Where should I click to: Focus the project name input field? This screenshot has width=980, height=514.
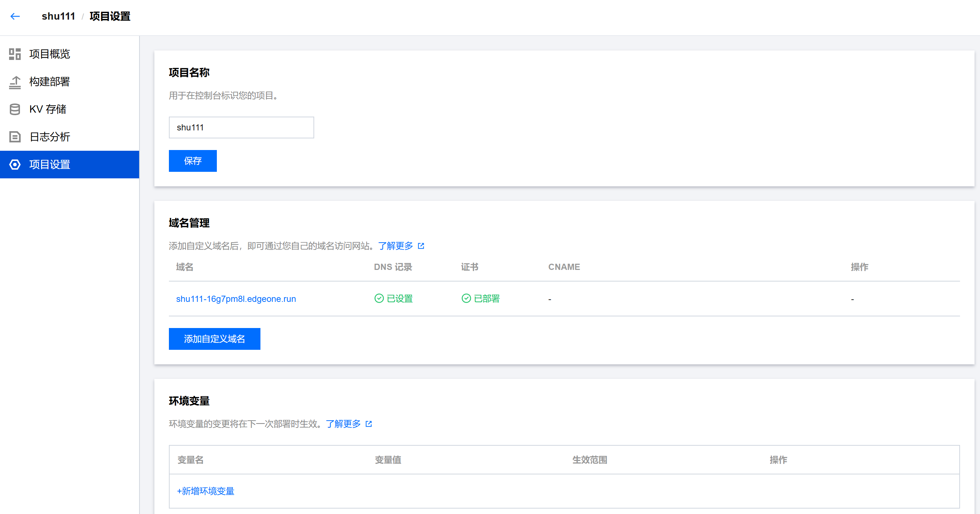coord(241,128)
